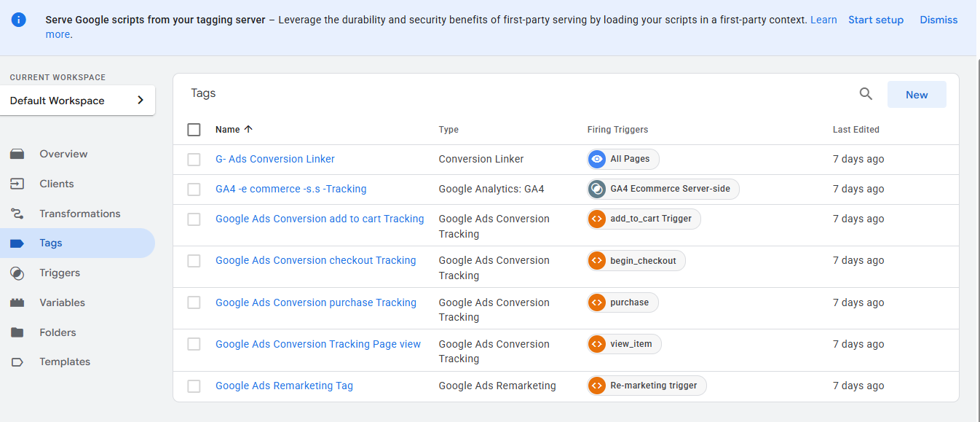Screen dimensions: 980x422
Task: Click the Transformations sidebar icon
Action: click(x=17, y=214)
